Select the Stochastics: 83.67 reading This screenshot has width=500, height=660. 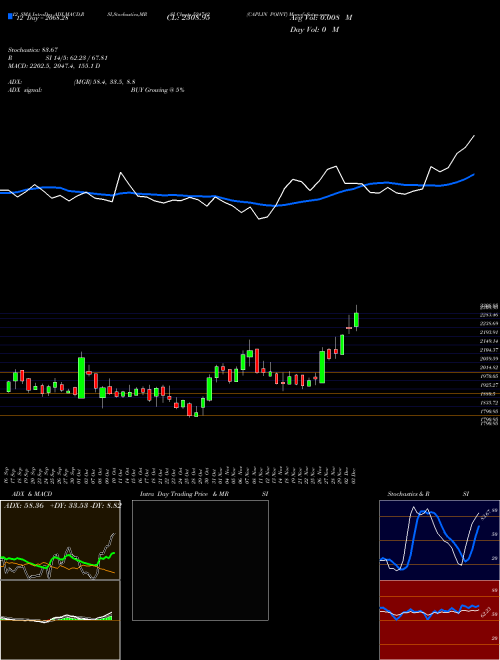(33, 50)
